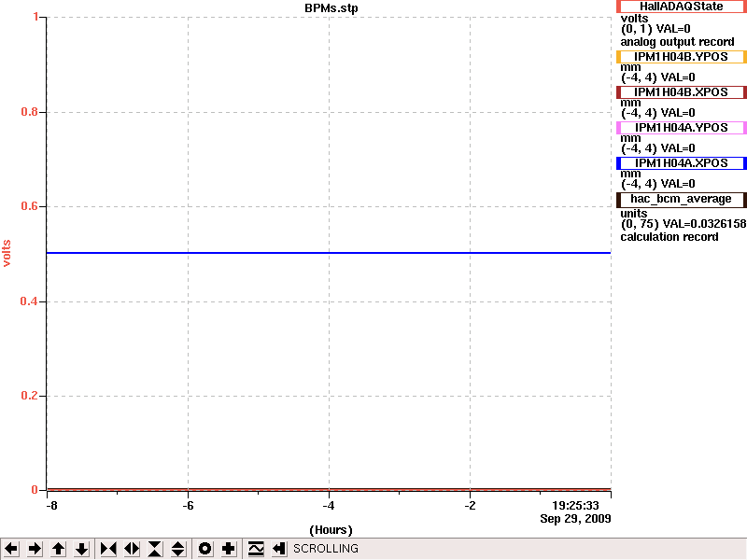Click the horizontal zoom-in bowtie icon
Screen dimensions: 747x560
click(108, 549)
